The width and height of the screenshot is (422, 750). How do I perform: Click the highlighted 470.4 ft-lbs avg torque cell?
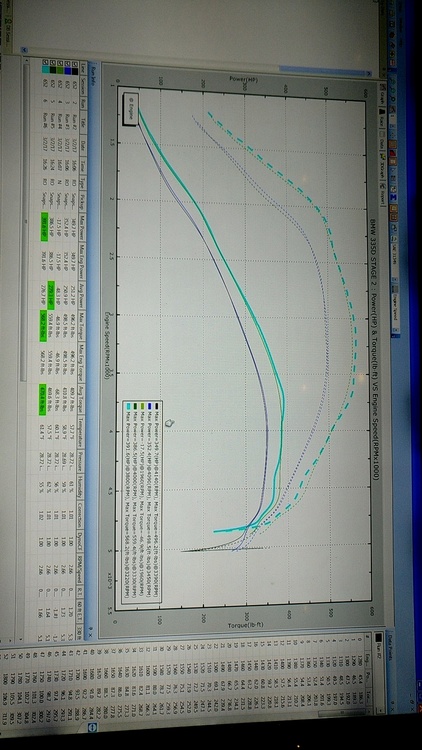pyautogui.click(x=45, y=400)
